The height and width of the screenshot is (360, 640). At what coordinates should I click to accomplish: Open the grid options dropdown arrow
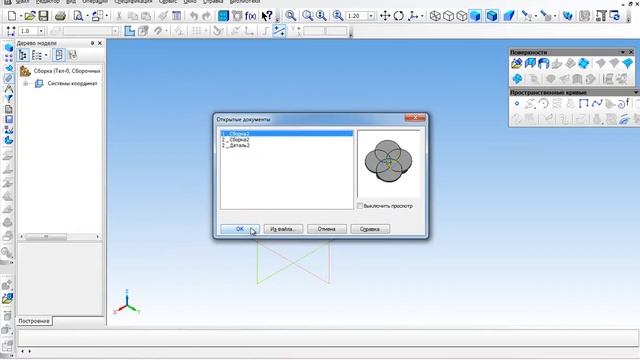click(x=206, y=31)
